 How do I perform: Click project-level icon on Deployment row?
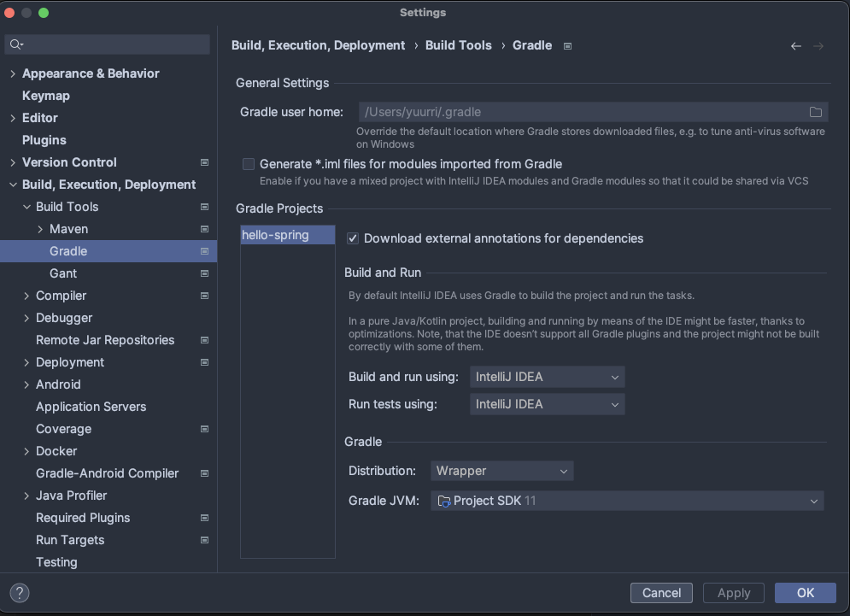pyautogui.click(x=204, y=362)
